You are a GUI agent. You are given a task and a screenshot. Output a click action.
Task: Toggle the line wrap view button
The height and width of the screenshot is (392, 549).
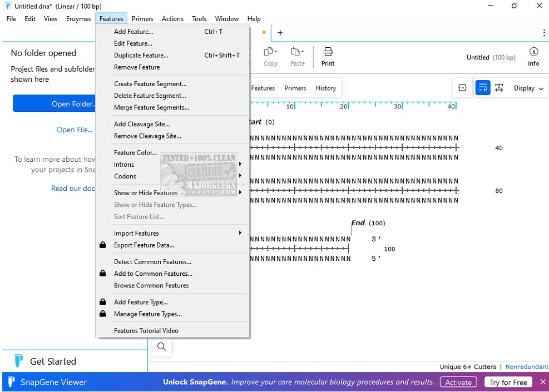482,88
